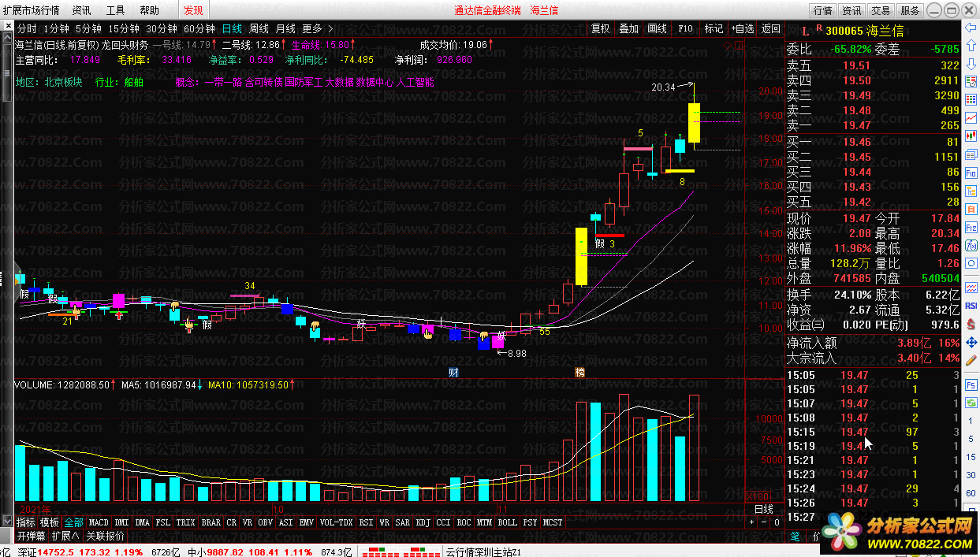The height and width of the screenshot is (557, 980).
Task: Click the 笔 tab under trade list
Action: click(795, 537)
